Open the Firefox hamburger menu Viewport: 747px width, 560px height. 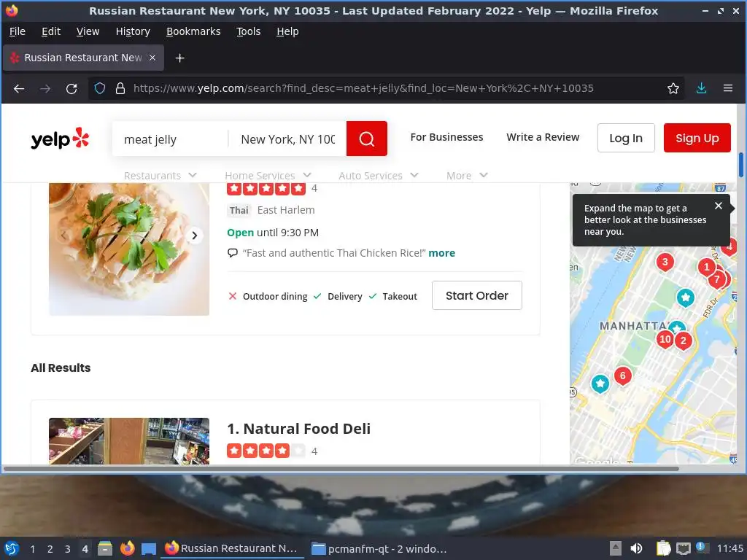click(727, 88)
